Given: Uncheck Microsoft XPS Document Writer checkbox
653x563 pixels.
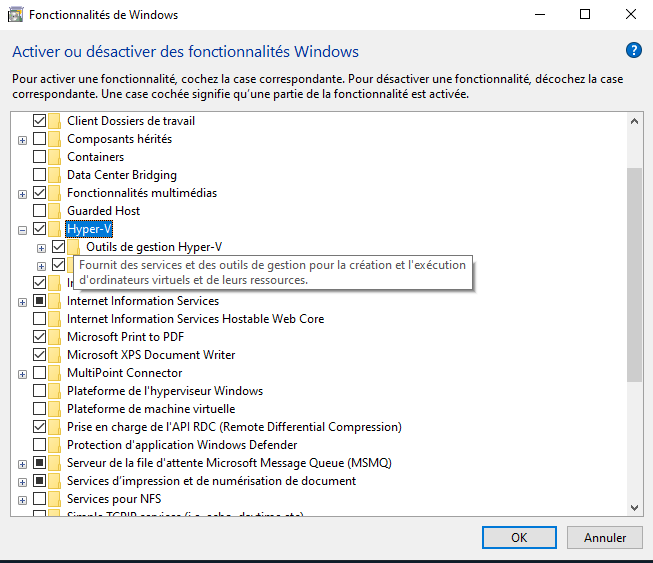Looking at the screenshot, I should 40,355.
